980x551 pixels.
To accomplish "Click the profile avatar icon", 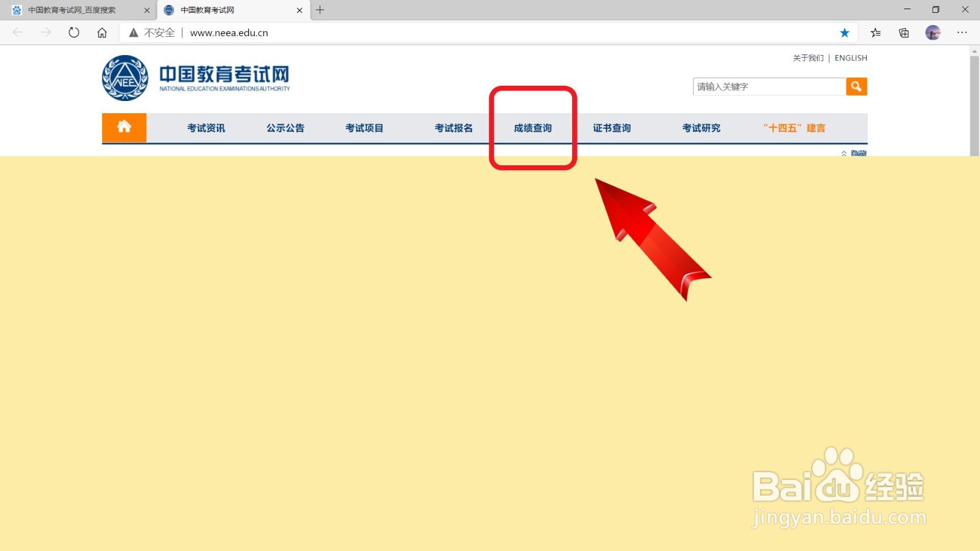I will pyautogui.click(x=933, y=32).
